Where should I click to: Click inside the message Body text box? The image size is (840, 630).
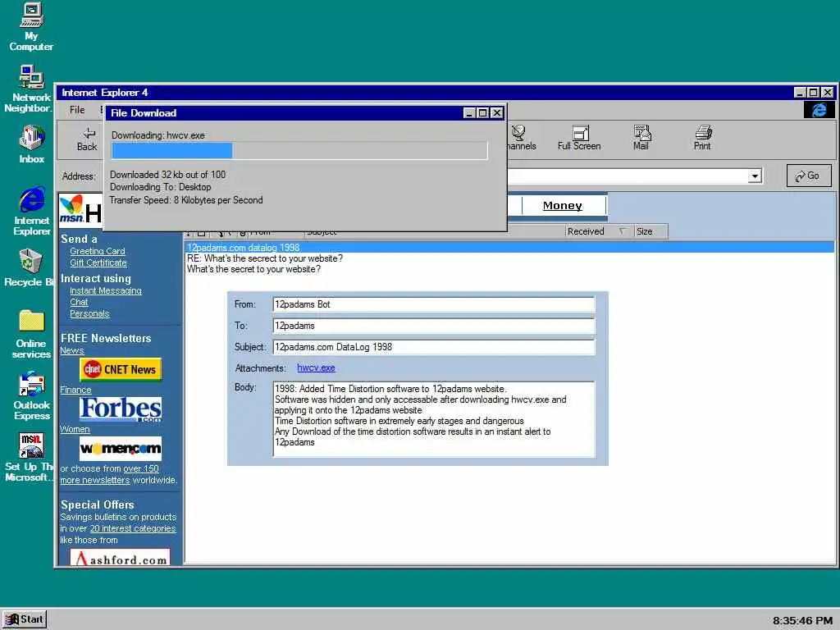pyautogui.click(x=433, y=419)
